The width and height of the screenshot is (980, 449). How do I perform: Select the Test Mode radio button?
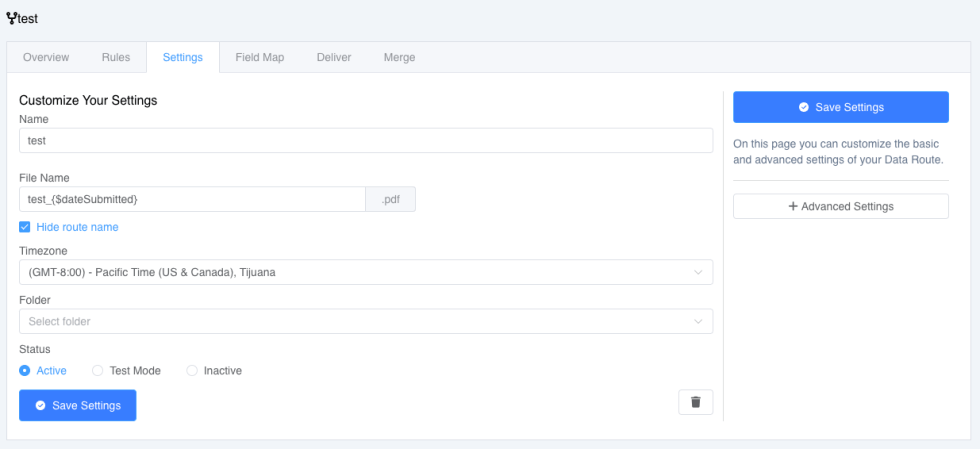click(98, 371)
